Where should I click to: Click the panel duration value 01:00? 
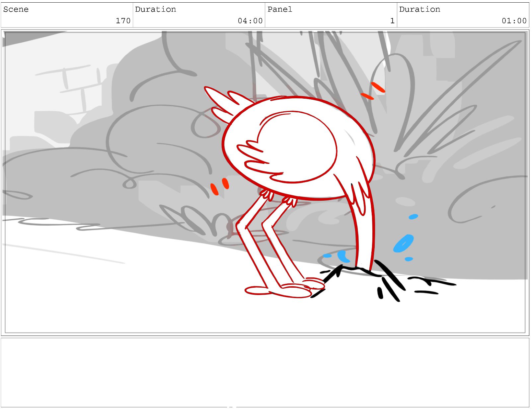514,21
